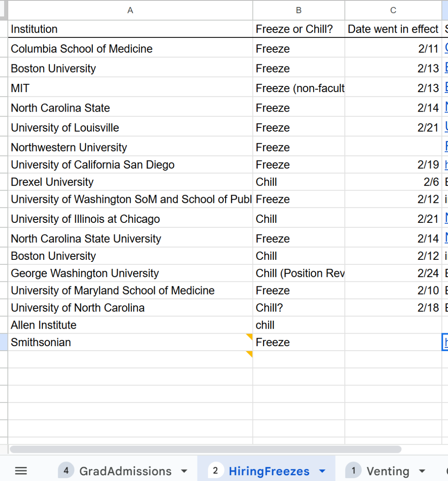Screen dimensions: 448x481
Task: Click the 2/19 date cell
Action: click(393, 164)
